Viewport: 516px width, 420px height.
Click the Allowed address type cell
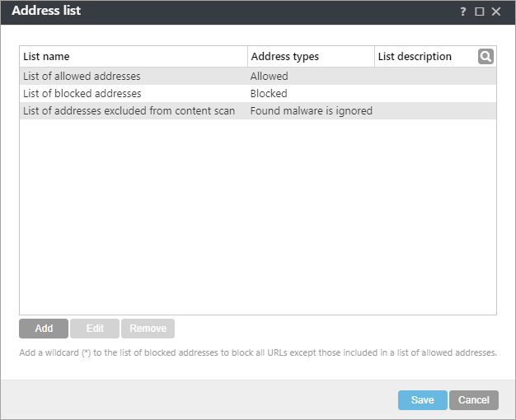click(270, 77)
